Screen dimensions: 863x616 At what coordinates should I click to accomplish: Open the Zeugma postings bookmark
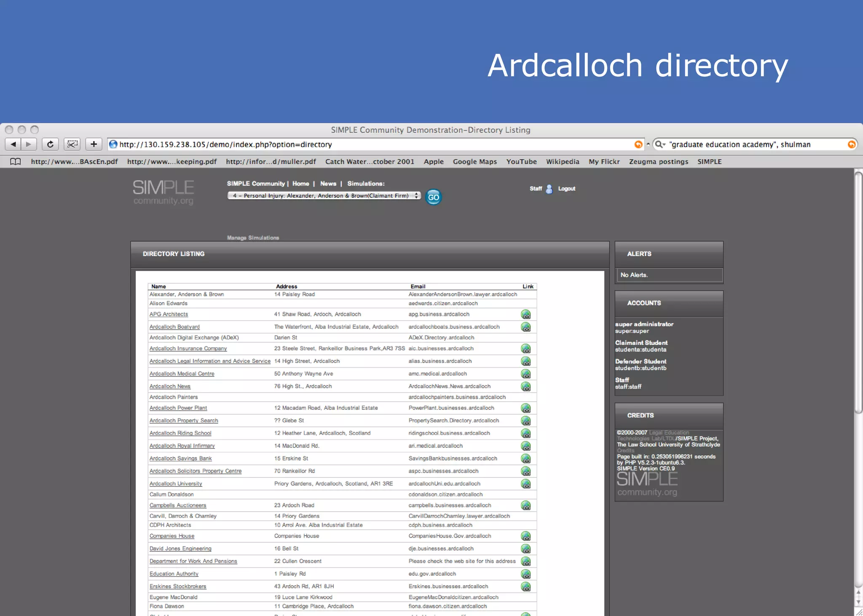pyautogui.click(x=659, y=162)
